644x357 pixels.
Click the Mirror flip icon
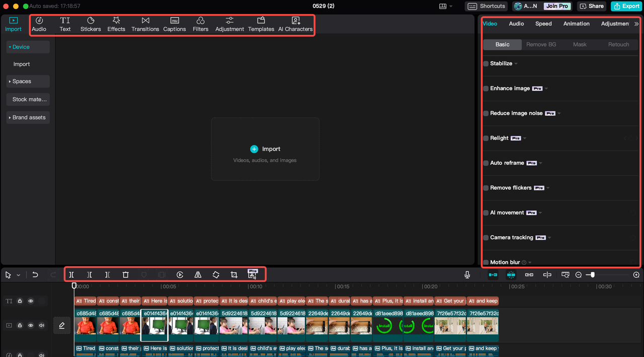point(198,275)
